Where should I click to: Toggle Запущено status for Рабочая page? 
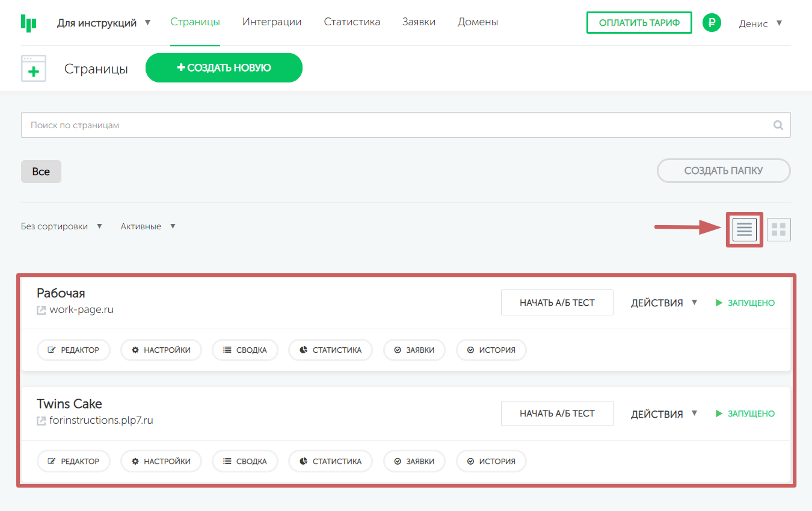745,303
